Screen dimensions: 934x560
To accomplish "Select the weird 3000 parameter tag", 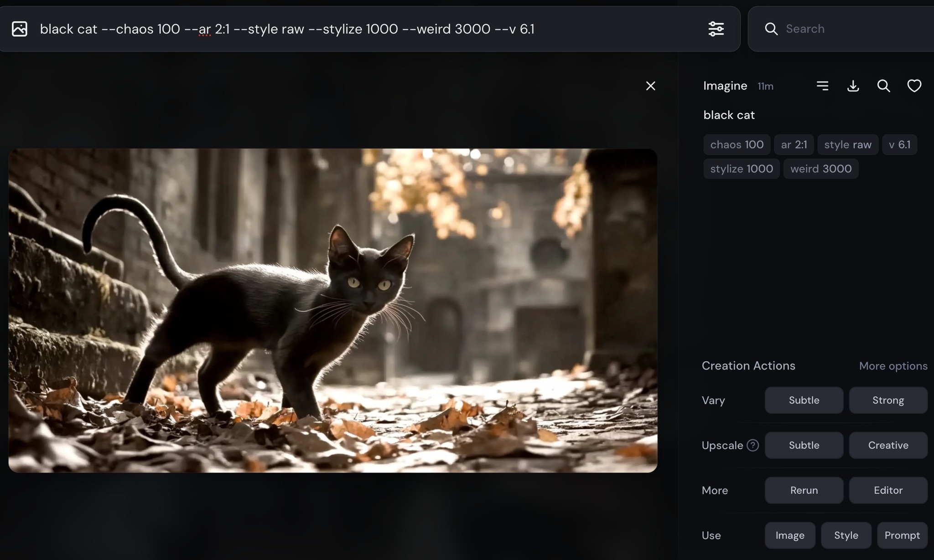I will tap(821, 169).
